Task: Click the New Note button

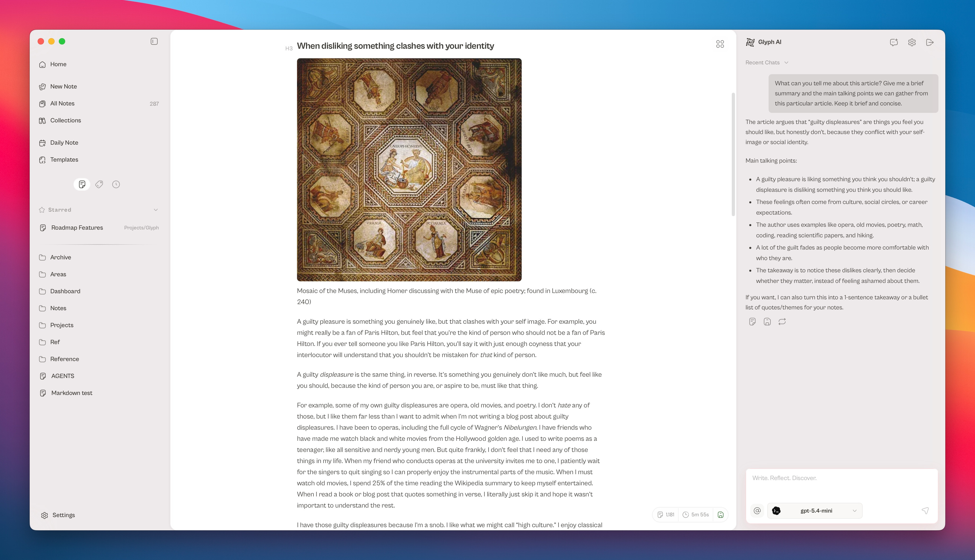Action: pyautogui.click(x=63, y=87)
